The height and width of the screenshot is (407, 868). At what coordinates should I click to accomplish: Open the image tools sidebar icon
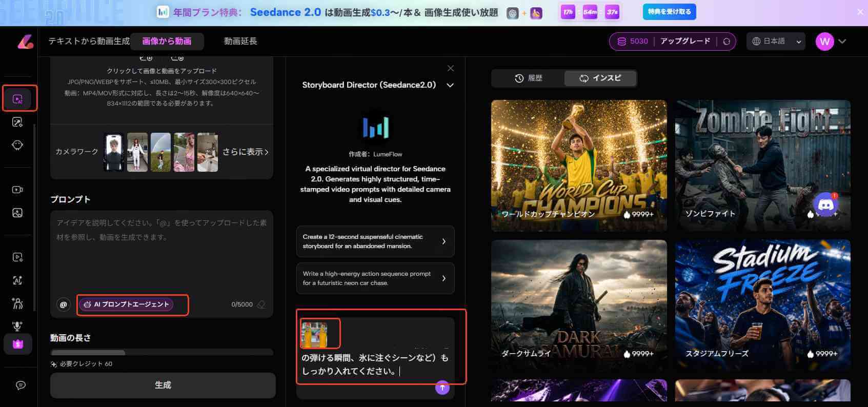17,213
